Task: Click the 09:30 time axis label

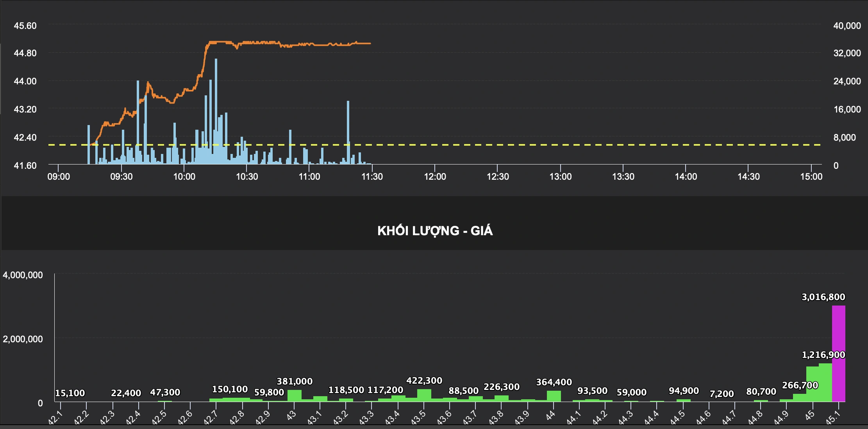Action: pos(121,177)
